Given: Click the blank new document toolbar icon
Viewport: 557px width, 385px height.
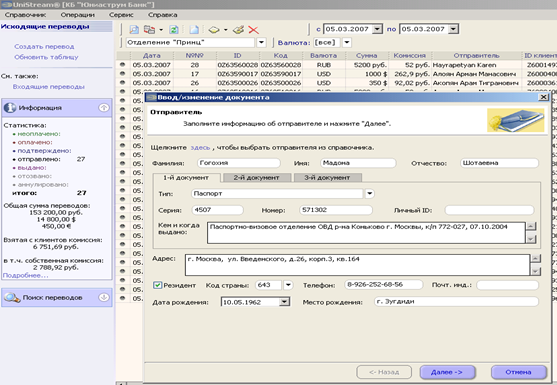Looking at the screenshot, I should [x=194, y=29].
